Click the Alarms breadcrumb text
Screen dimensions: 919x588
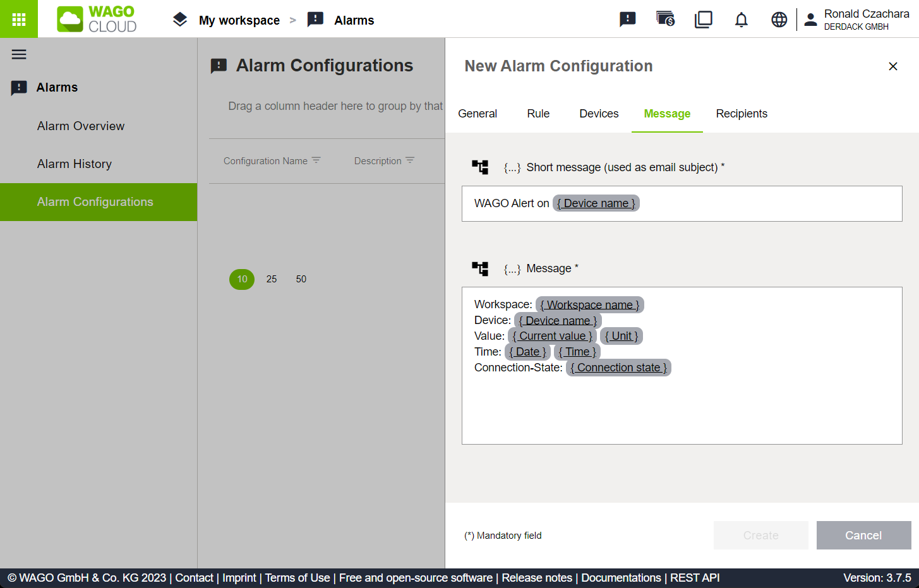(354, 20)
